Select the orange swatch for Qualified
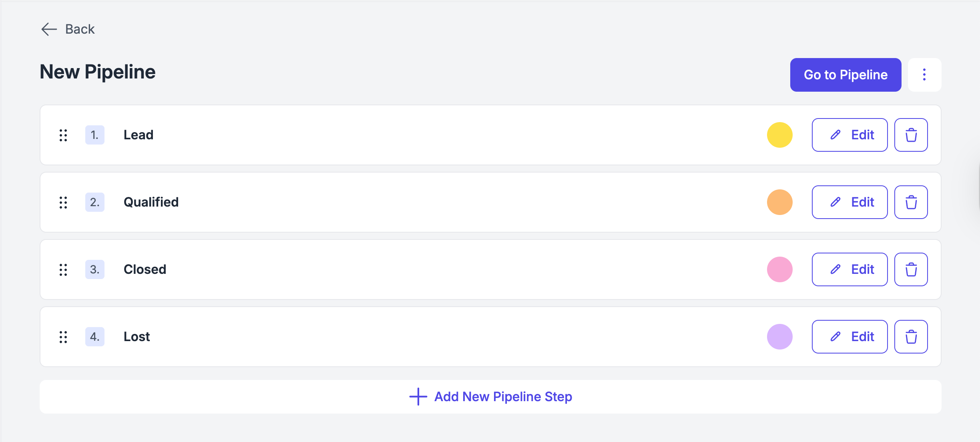This screenshot has width=980, height=442. coord(779,202)
